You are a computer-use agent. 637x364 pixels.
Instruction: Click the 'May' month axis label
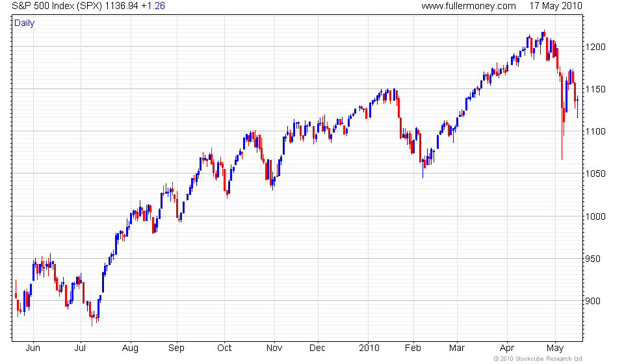pyautogui.click(x=555, y=348)
